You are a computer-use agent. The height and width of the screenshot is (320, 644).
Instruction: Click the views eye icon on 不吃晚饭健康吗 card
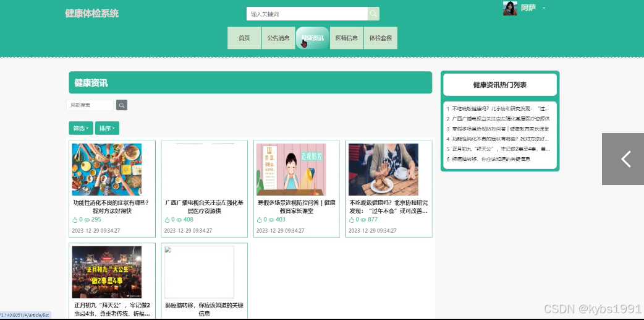pos(363,220)
